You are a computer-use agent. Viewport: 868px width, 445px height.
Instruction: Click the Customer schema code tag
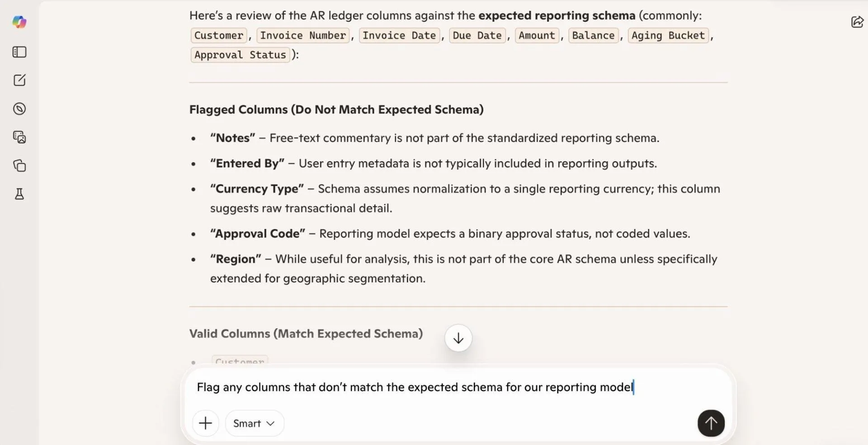pos(219,35)
